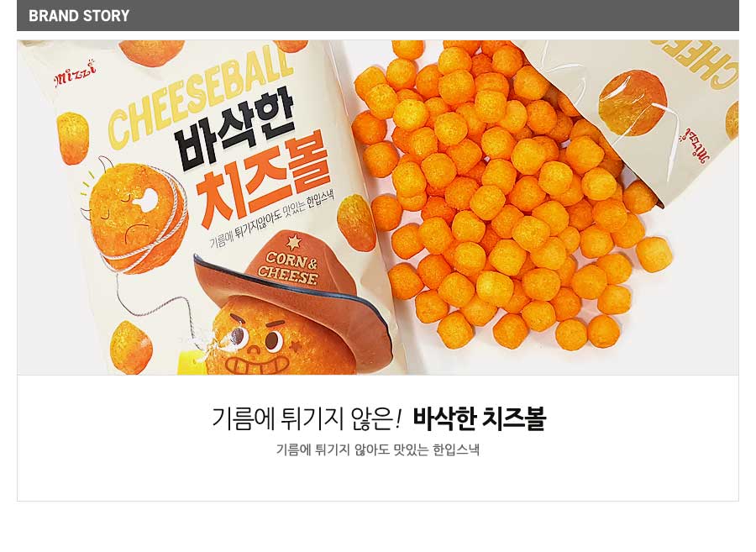Click the cheese ball printed on the right bag

pos(633,103)
